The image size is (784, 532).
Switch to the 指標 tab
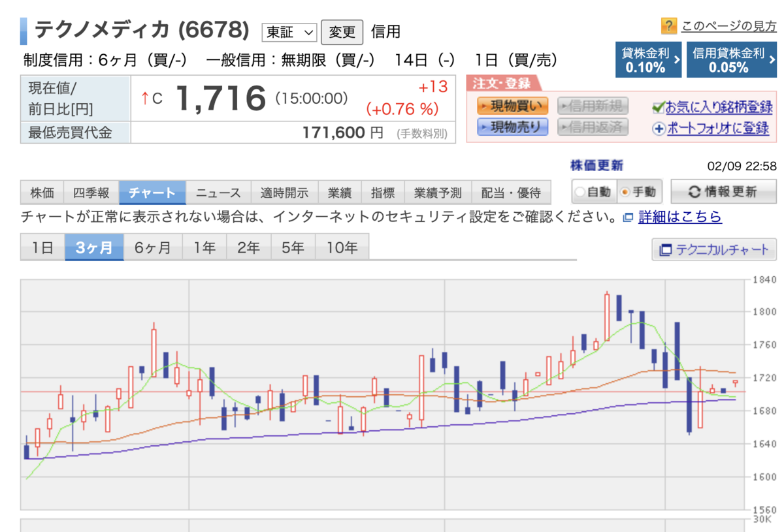383,193
